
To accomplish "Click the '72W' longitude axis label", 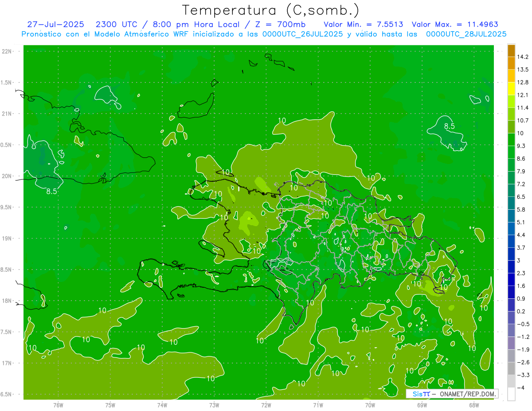I will coord(266,405).
